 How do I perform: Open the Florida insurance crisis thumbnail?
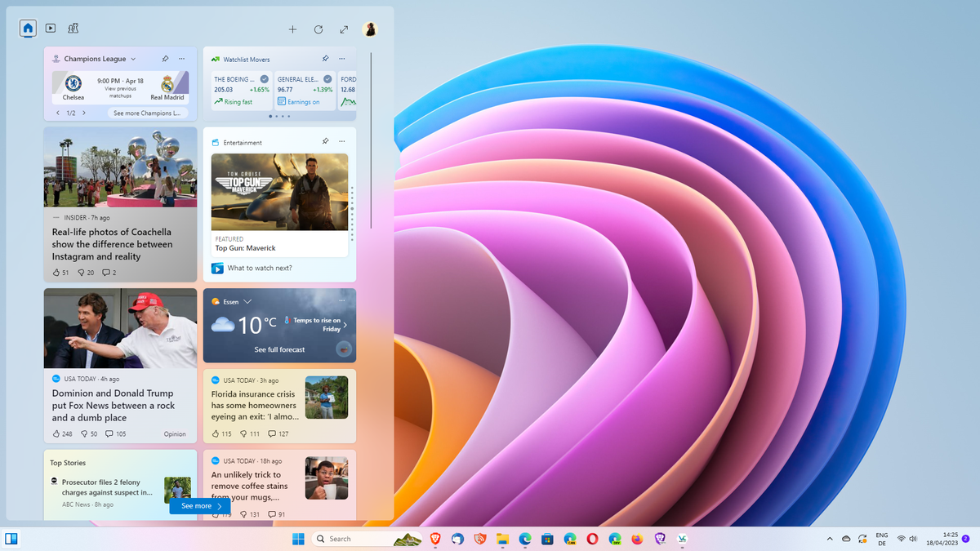coord(327,397)
